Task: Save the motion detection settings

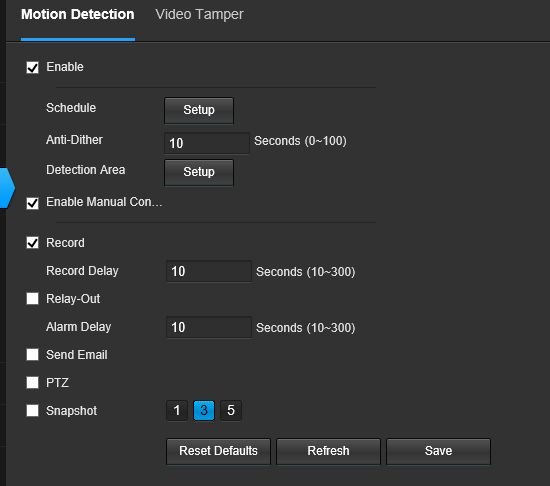Action: click(438, 451)
